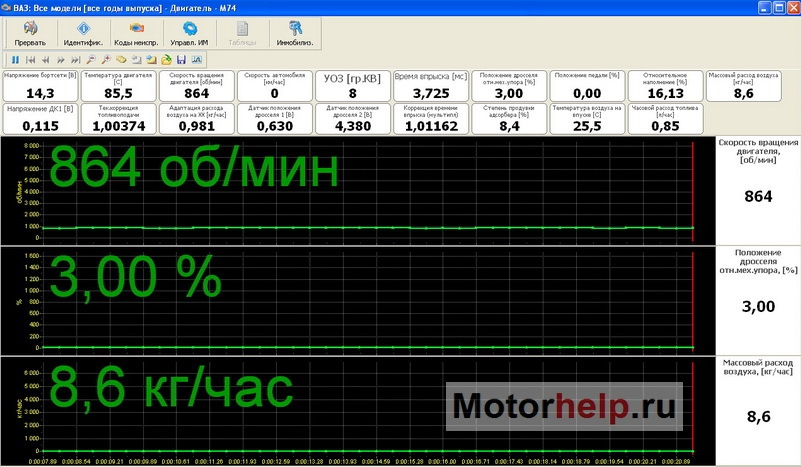Open the Идентифик. info panel
The height and width of the screenshot is (467, 801).
tap(83, 34)
